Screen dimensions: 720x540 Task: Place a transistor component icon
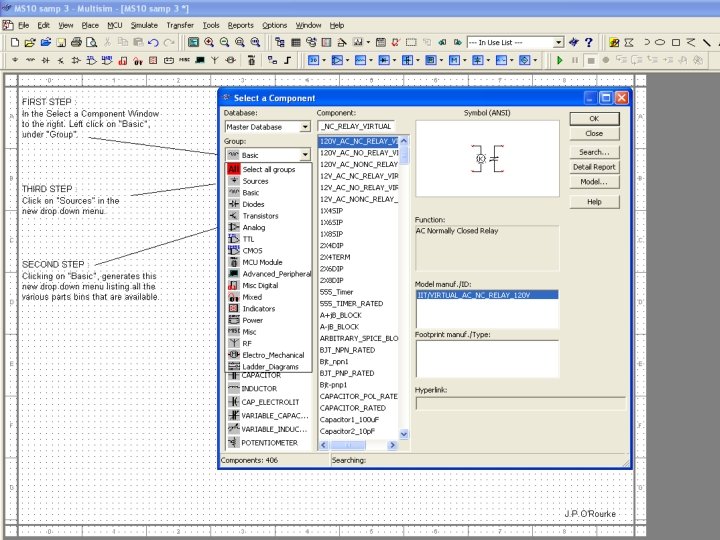61,60
